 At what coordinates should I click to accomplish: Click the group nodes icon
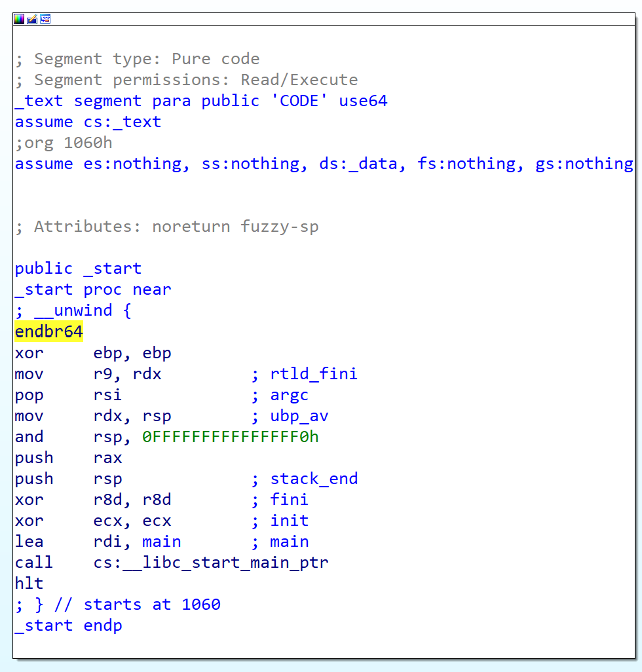coord(45,19)
